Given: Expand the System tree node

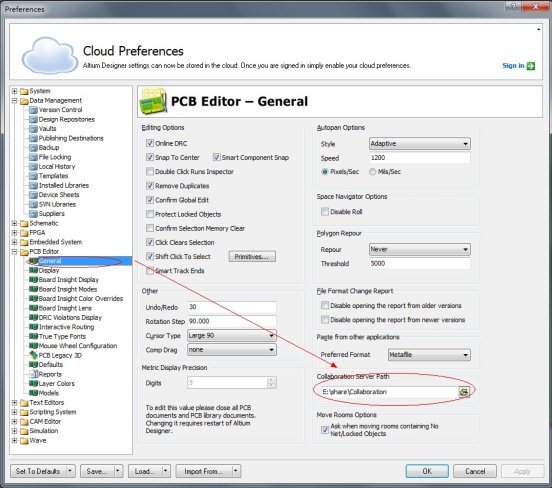Looking at the screenshot, I should pos(14,91).
